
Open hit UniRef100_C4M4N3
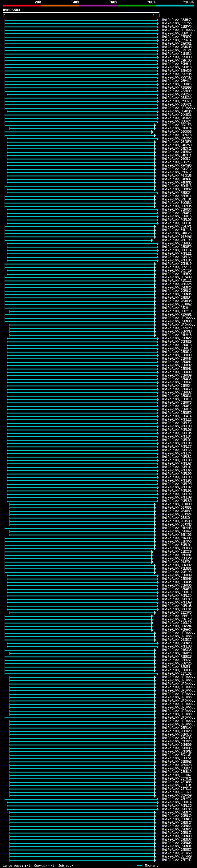[x=176, y=528]
